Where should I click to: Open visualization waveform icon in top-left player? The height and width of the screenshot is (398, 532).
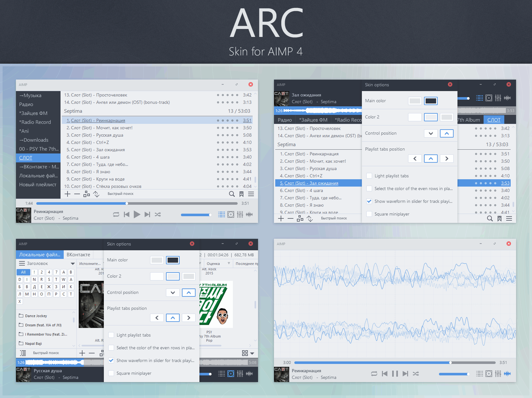click(249, 215)
